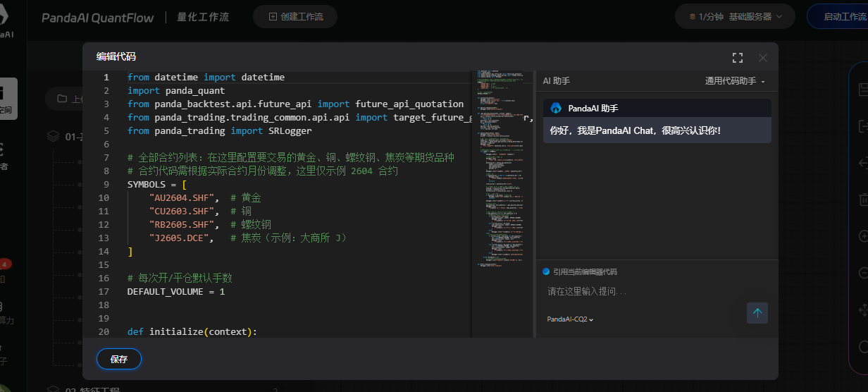This screenshot has width=868, height=392.
Task: Click the trash icon on the right canvas toolbar
Action: (x=863, y=200)
